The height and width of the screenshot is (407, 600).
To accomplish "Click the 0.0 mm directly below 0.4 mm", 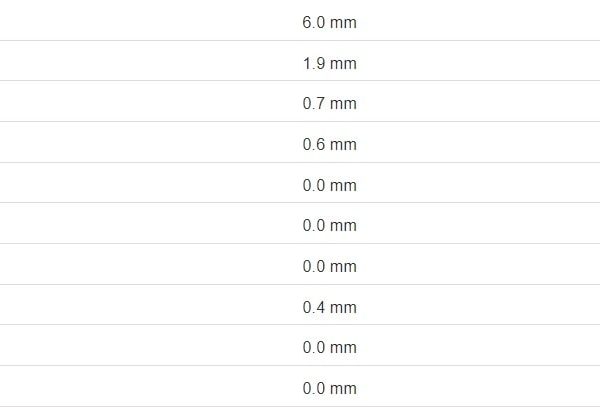I will [329, 348].
